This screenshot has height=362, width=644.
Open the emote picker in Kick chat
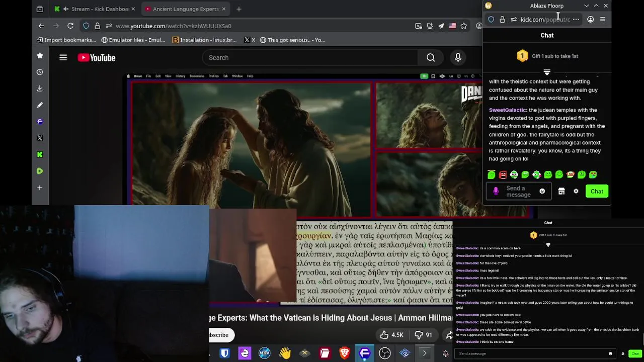542,191
